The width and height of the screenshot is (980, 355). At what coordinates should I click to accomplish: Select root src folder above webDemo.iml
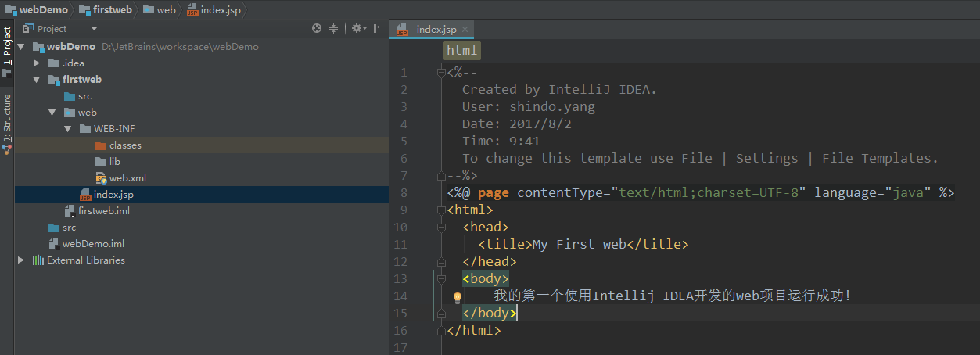pyautogui.click(x=69, y=228)
